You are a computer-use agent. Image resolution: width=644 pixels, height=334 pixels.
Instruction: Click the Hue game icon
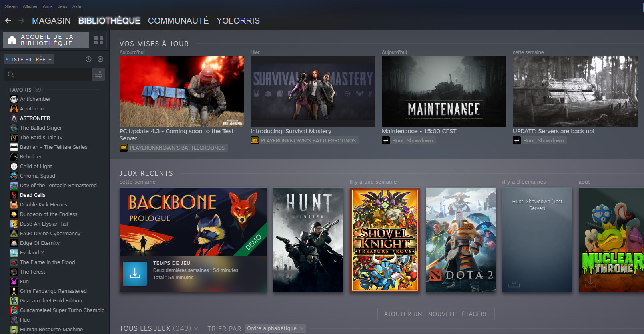pyautogui.click(x=14, y=320)
